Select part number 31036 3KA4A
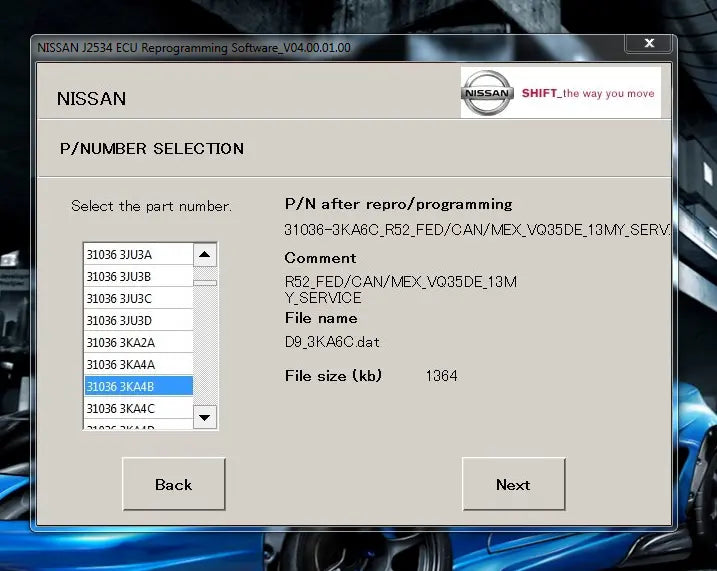This screenshot has width=717, height=571. pyautogui.click(x=138, y=365)
